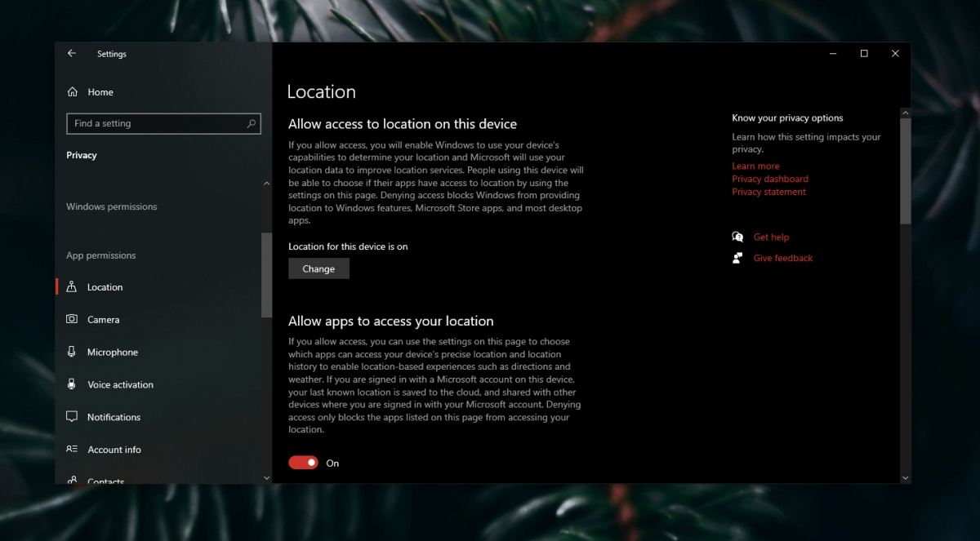
Task: Click 'Know your privacy options' heading
Action: click(787, 118)
